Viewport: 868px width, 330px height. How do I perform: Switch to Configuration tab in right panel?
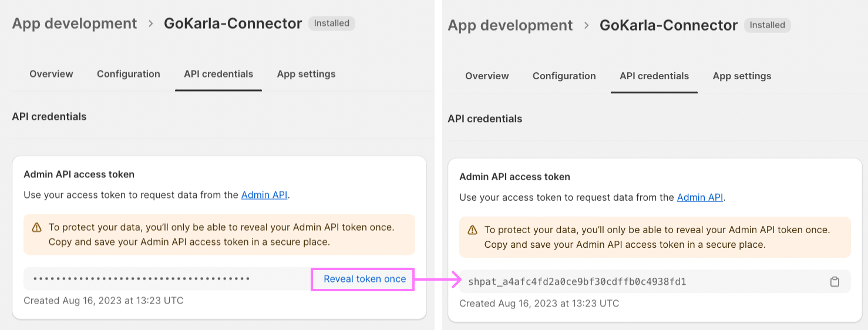pos(564,76)
